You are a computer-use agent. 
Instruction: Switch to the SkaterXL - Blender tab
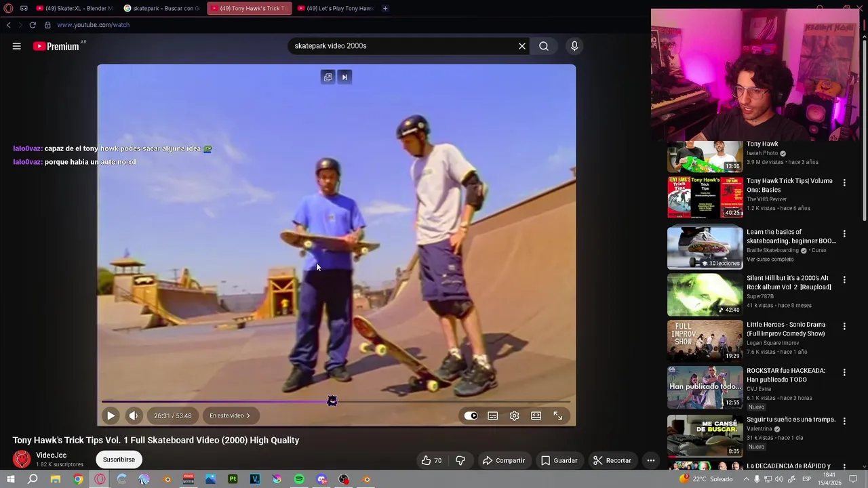click(75, 8)
